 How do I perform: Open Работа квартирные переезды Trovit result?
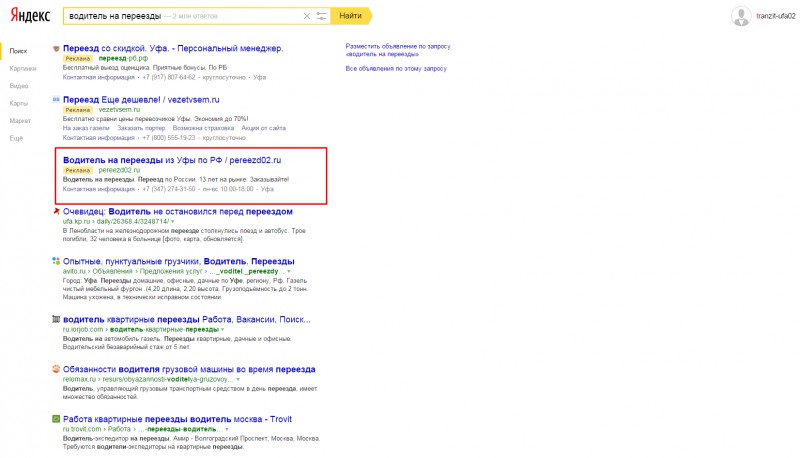pos(177,419)
